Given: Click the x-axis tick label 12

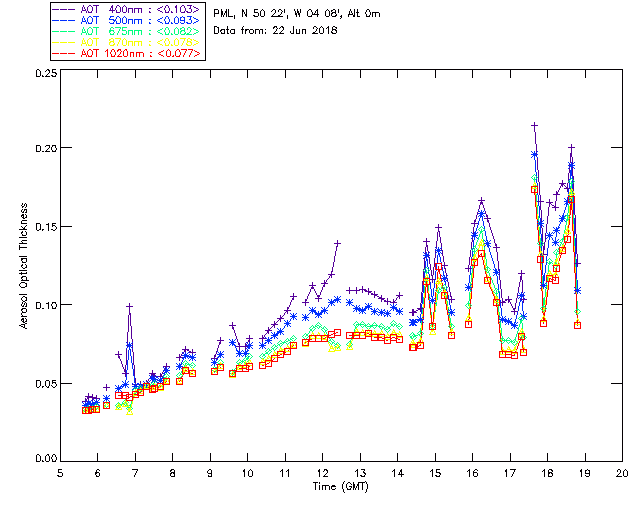Looking at the screenshot, I should click(x=322, y=473).
